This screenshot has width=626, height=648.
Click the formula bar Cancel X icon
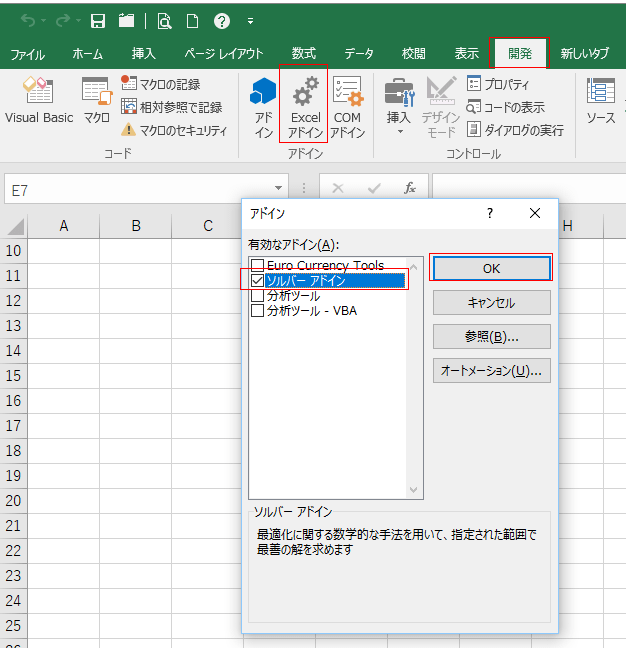pyautogui.click(x=338, y=188)
